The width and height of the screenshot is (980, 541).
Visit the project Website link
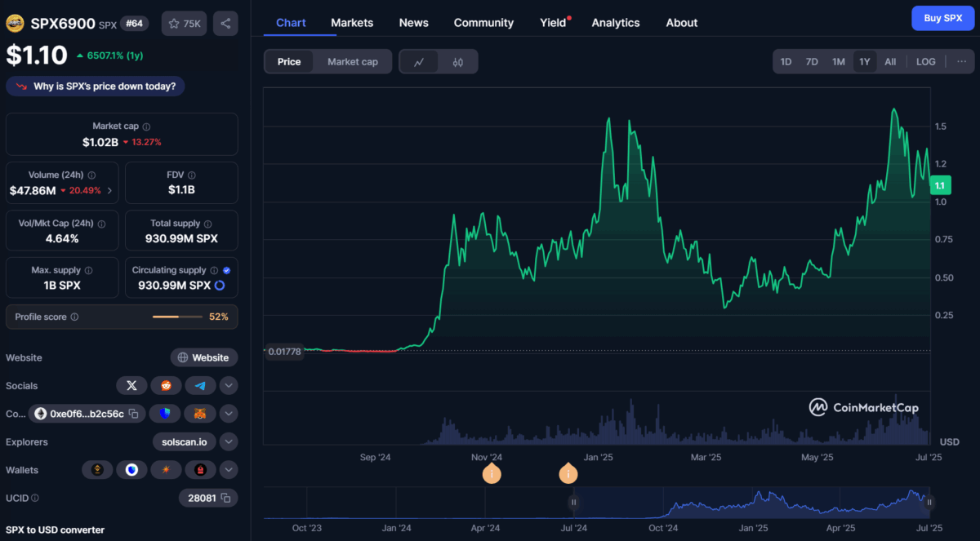pyautogui.click(x=204, y=357)
